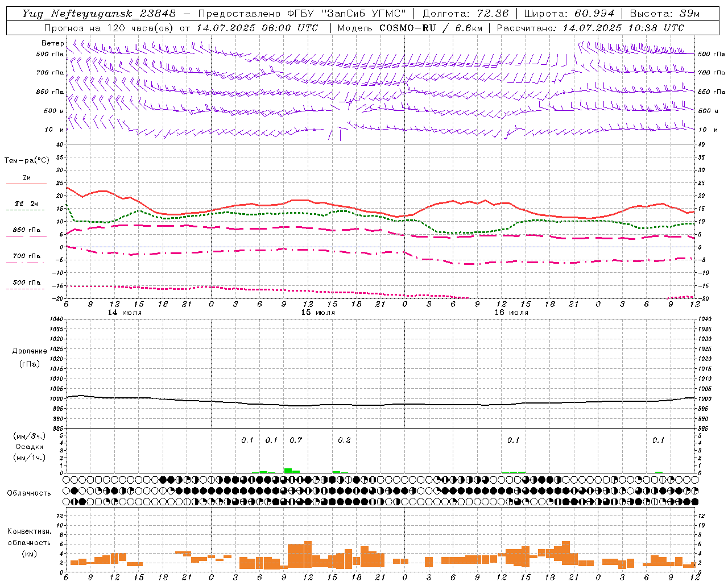Select the 0.2 precipitation amount value
The width and height of the screenshot is (728, 582).
pos(344,440)
